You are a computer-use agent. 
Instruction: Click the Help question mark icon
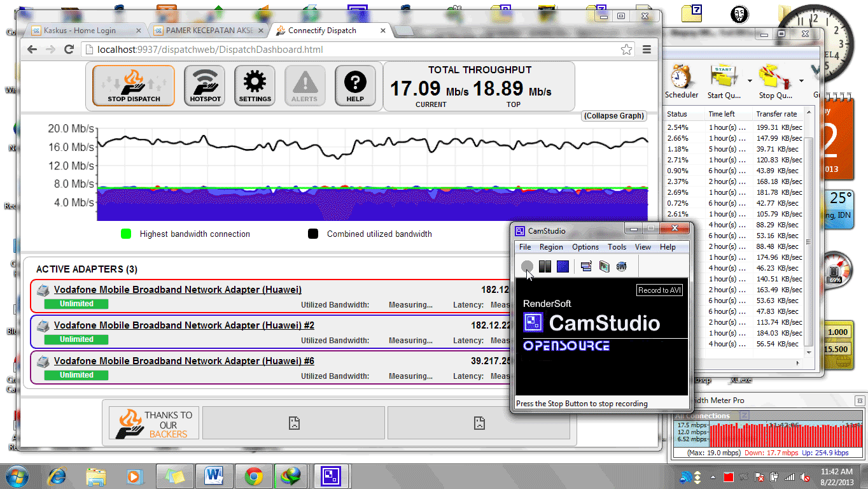click(x=355, y=85)
